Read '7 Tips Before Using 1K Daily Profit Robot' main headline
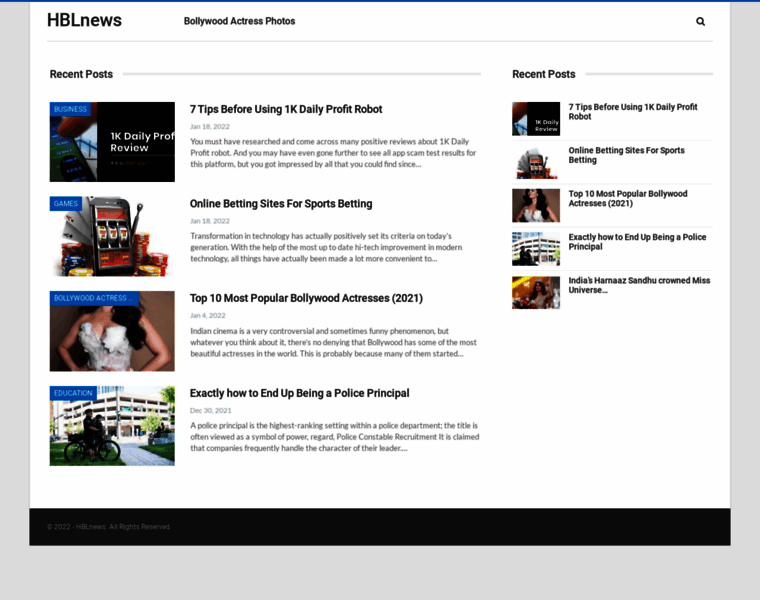This screenshot has width=760, height=600. (286, 109)
